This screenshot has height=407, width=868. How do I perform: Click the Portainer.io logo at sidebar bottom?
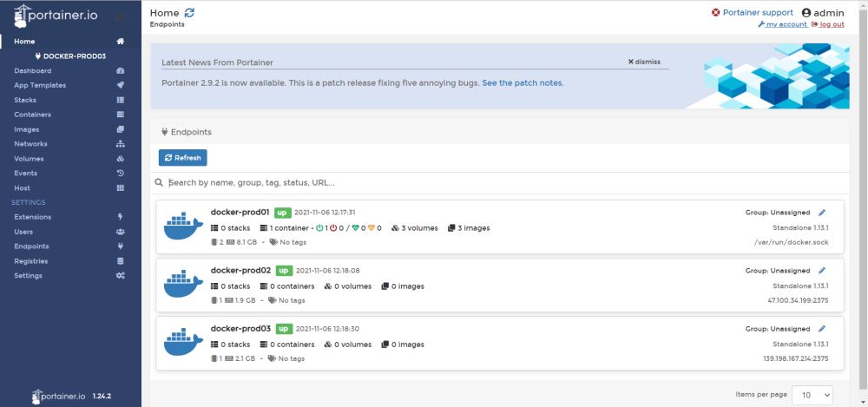pos(58,397)
